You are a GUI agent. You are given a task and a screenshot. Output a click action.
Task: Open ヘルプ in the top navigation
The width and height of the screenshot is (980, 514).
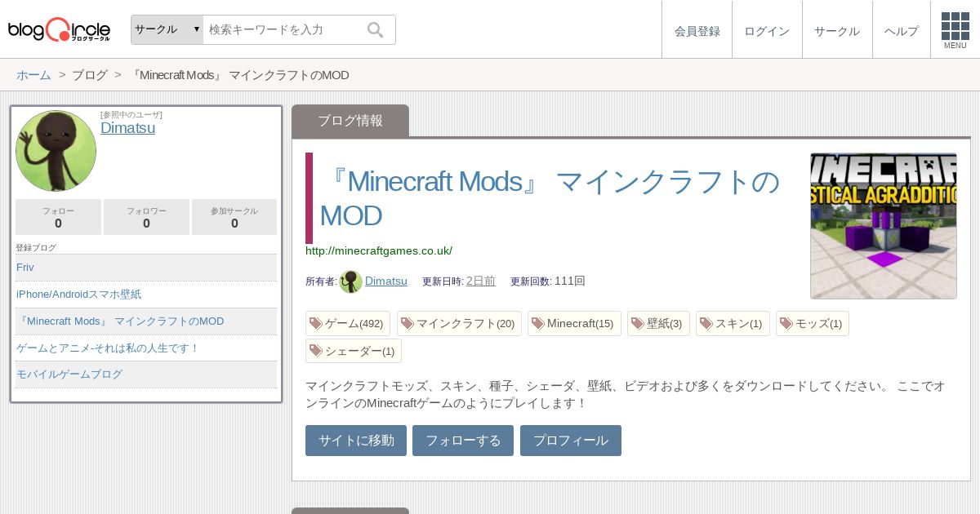(902, 31)
